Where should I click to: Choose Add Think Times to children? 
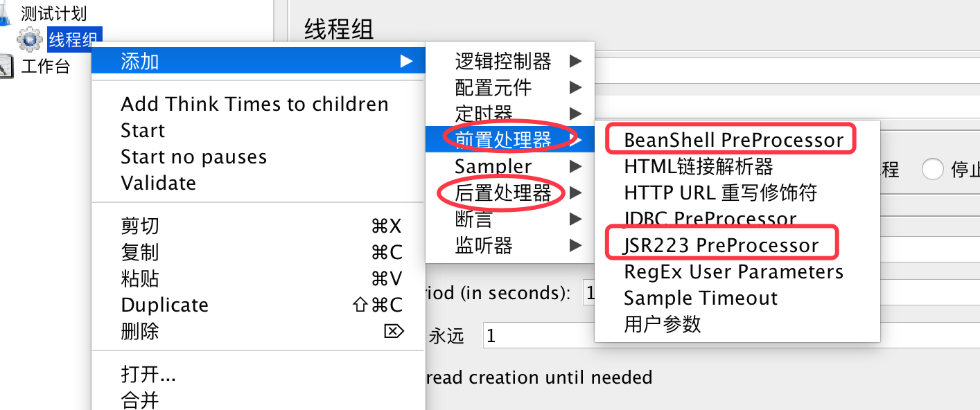[x=258, y=104]
